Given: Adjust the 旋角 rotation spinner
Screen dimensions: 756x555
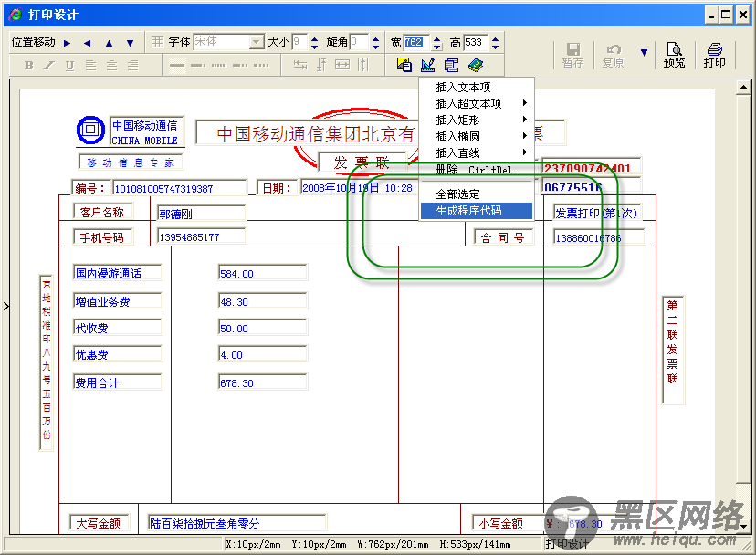Looking at the screenshot, I should (375, 42).
